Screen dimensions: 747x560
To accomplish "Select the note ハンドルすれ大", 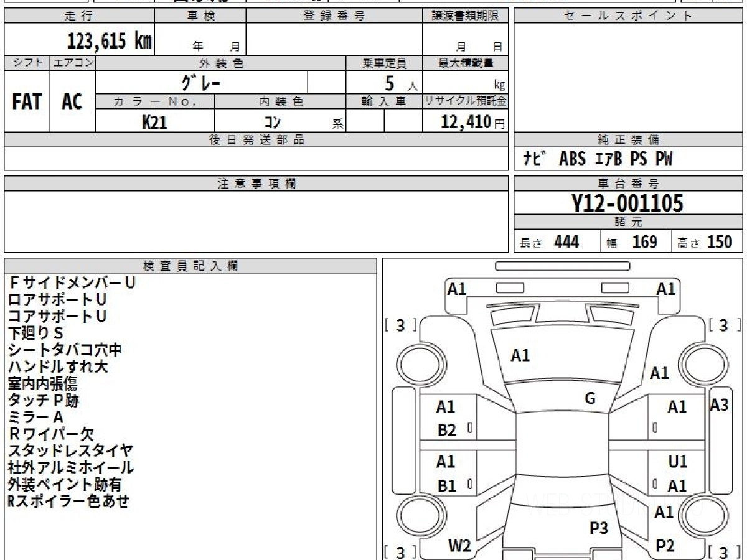I will (x=58, y=366).
